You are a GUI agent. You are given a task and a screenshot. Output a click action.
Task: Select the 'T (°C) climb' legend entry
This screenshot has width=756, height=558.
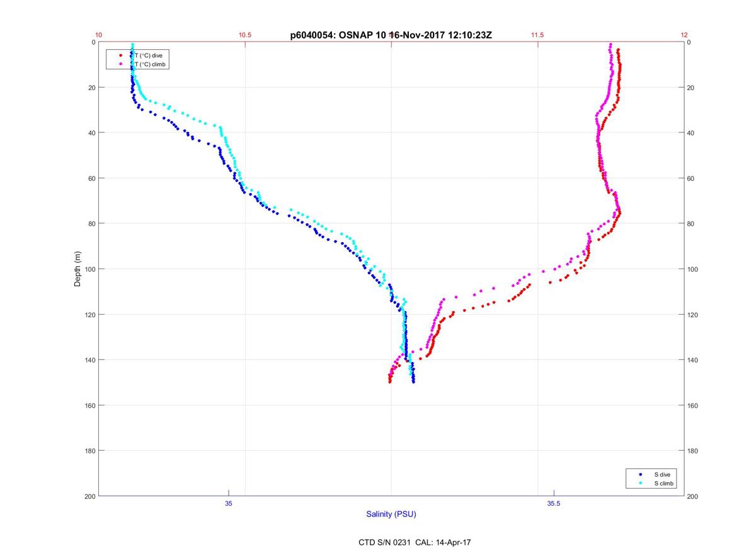(150, 64)
